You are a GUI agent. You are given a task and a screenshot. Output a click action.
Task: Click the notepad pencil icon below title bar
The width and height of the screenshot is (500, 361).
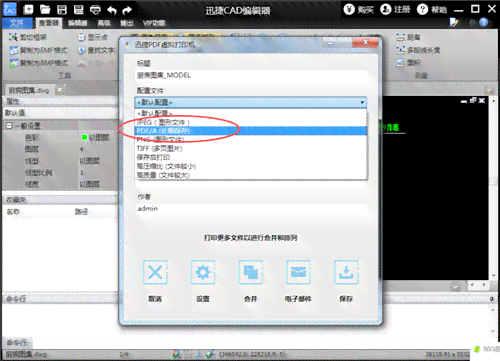454,22
